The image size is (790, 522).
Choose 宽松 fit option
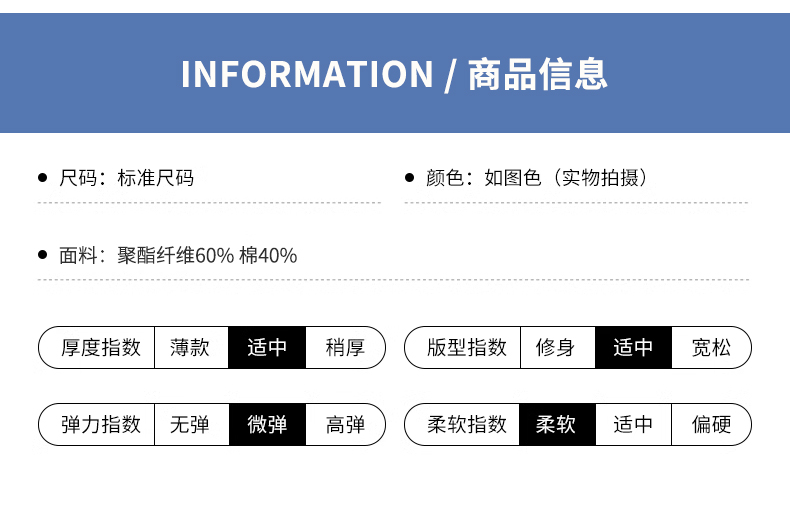tap(711, 348)
